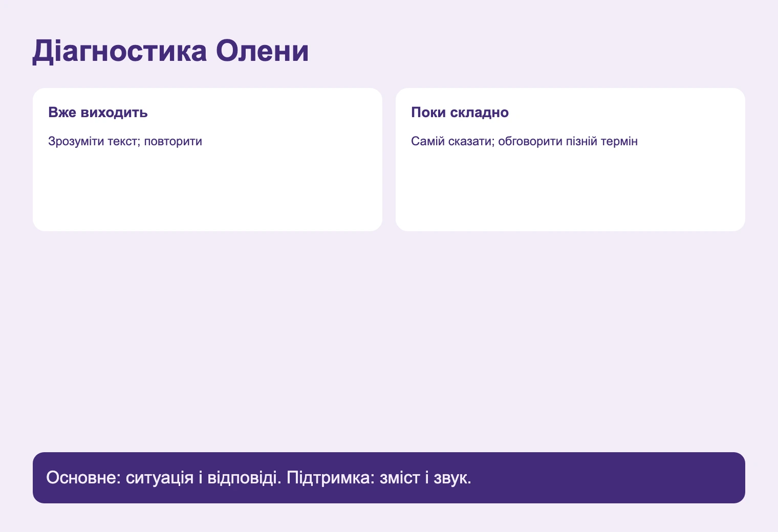
Task: Select the "Вже виходить" card heading
Action: click(x=98, y=113)
